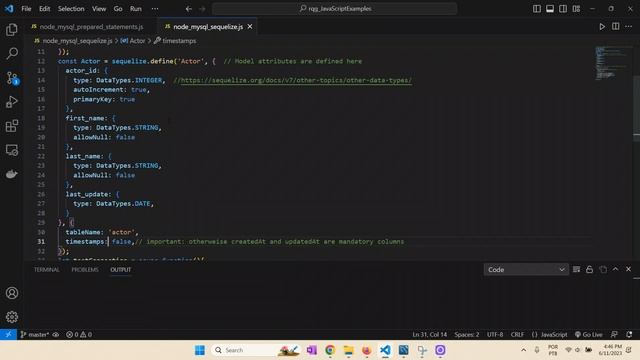
Task: Open the sequelize.org docs link in comment
Action: (296, 80)
